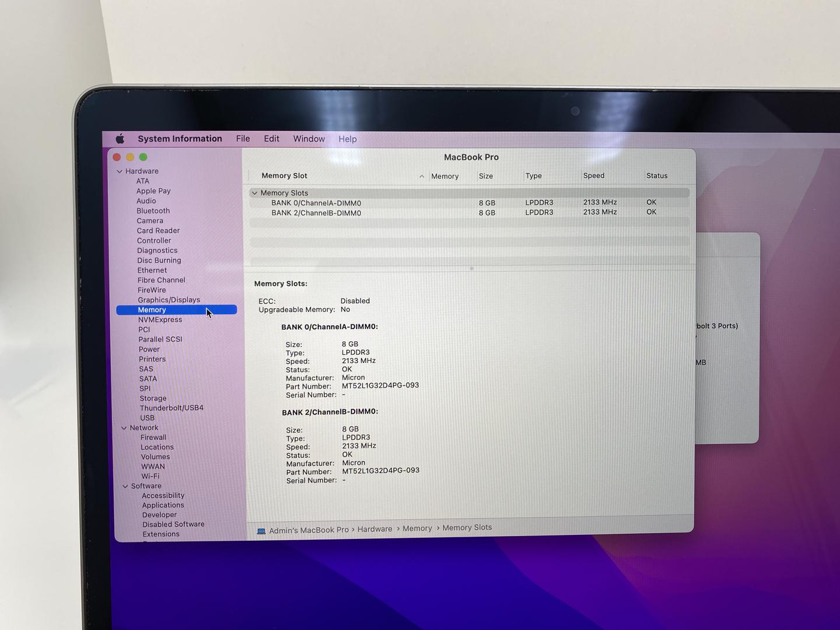This screenshot has width=840, height=630.
Task: Select NVMExpress in sidebar
Action: coord(160,320)
